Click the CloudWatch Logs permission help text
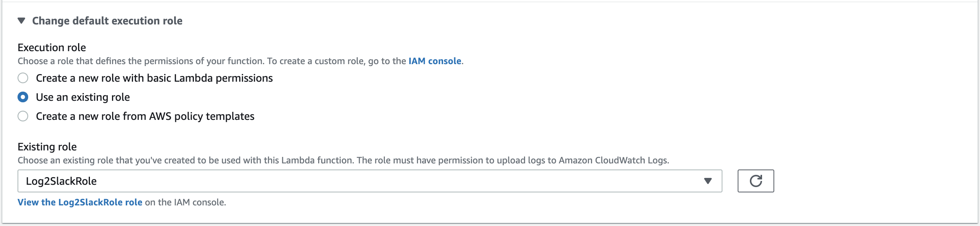The height and width of the screenshot is (226, 980). (x=343, y=160)
